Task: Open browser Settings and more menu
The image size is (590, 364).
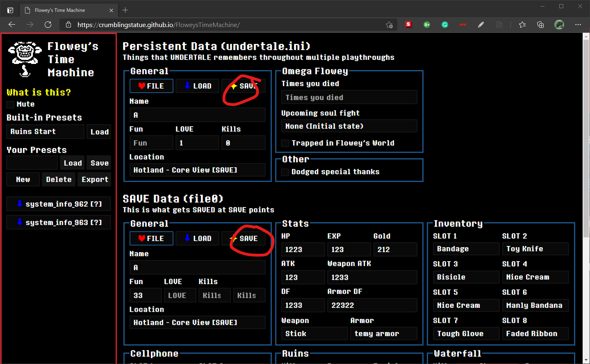Action: click(578, 25)
